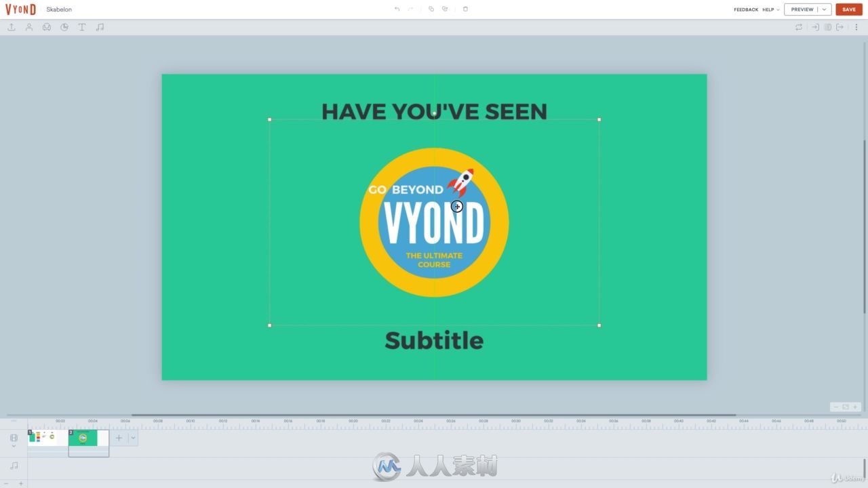Click the Preview button

[x=802, y=9]
